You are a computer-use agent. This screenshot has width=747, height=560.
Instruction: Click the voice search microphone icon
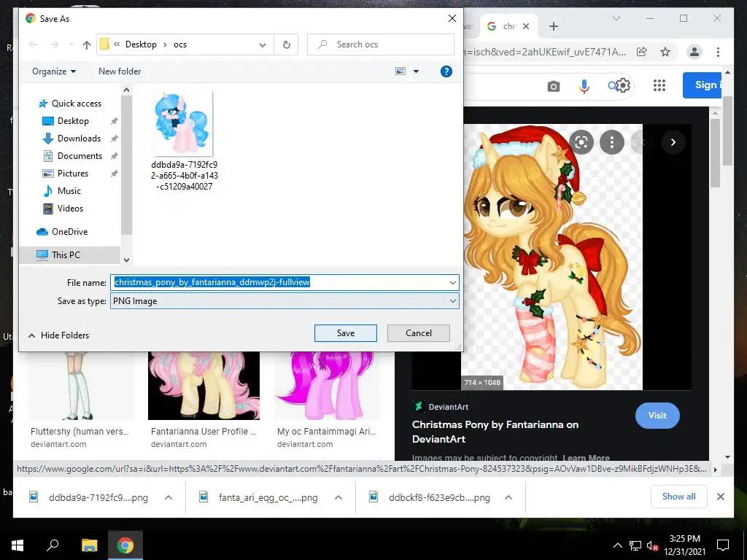click(584, 86)
